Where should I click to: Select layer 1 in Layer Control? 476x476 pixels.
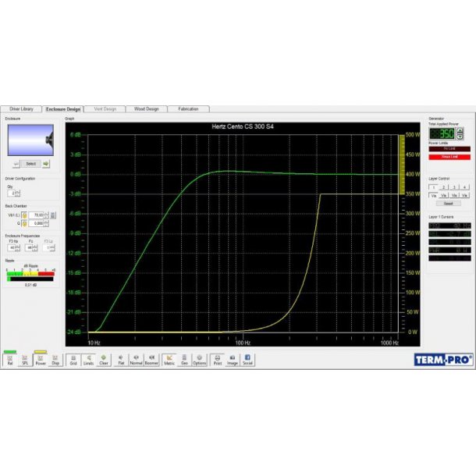click(434, 187)
